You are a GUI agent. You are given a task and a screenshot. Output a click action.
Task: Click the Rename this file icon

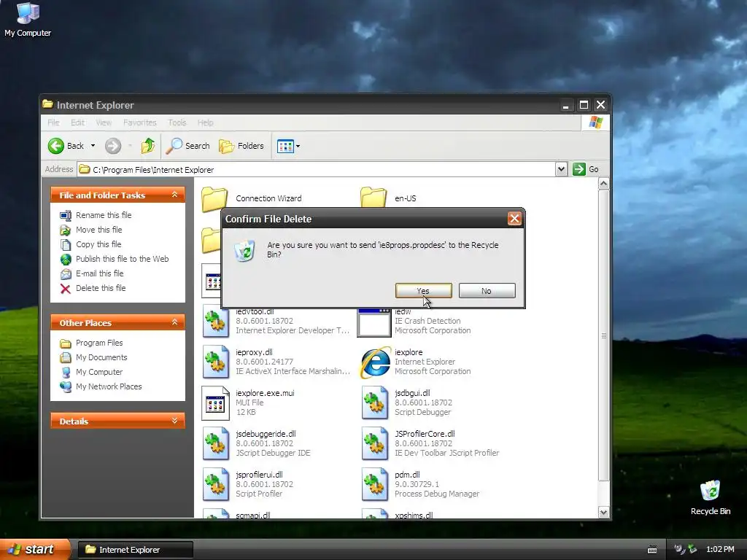(x=65, y=215)
